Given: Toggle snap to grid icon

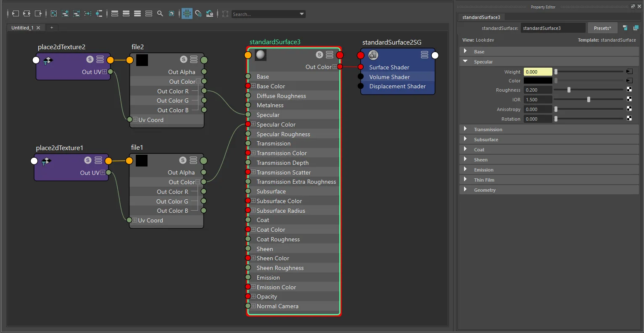Looking at the screenshot, I should [198, 14].
